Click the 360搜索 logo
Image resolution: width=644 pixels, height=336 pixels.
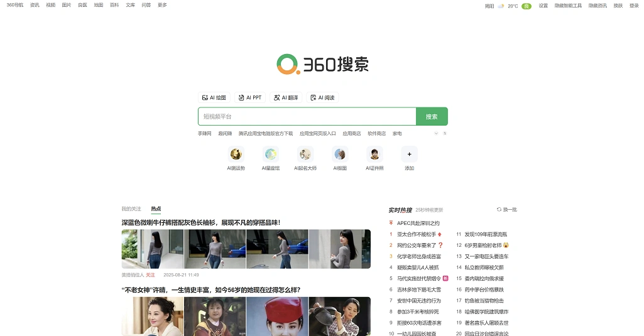coord(322,64)
